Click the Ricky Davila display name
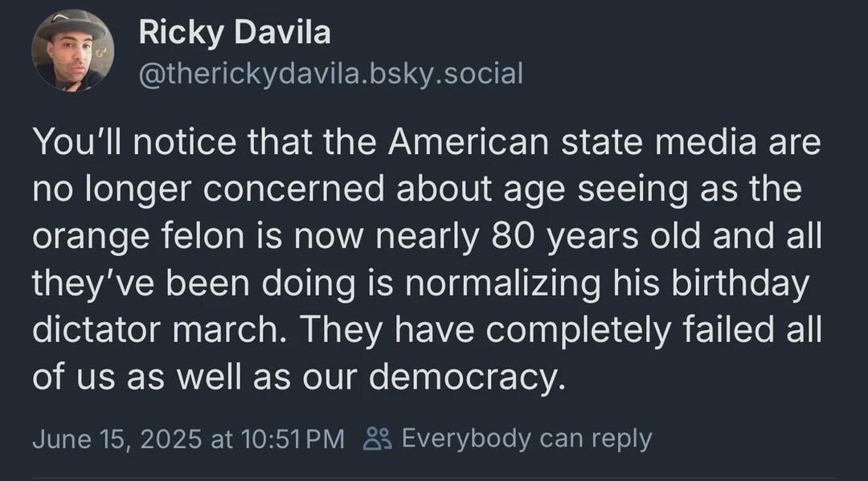 point(234,33)
